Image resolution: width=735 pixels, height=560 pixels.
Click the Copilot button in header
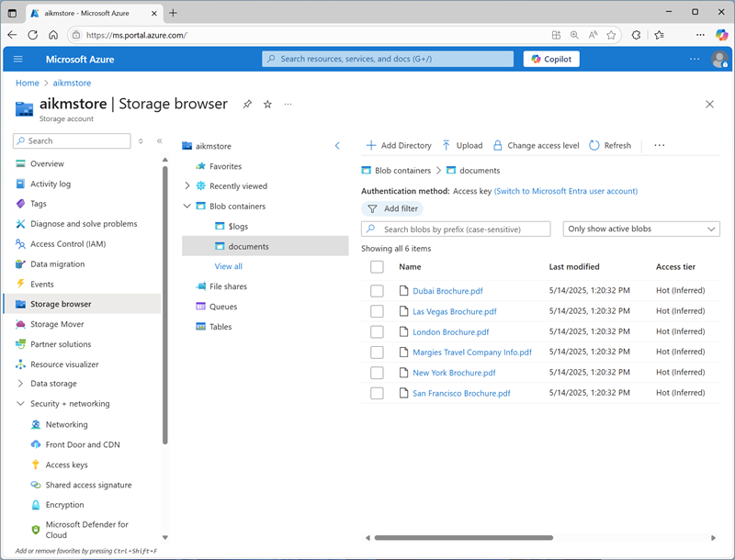(x=551, y=59)
